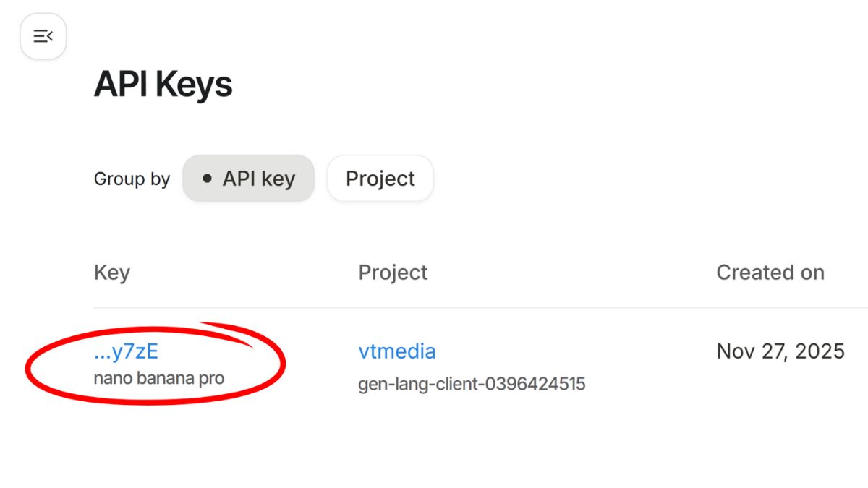
Task: Click the Nov 27, 2025 creation date
Action: coord(780,351)
